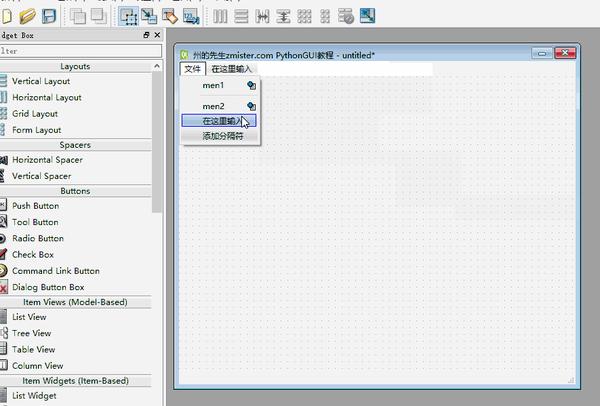Click the Adjust Size toolbar icon
The image size is (600, 406).
tap(367, 16)
